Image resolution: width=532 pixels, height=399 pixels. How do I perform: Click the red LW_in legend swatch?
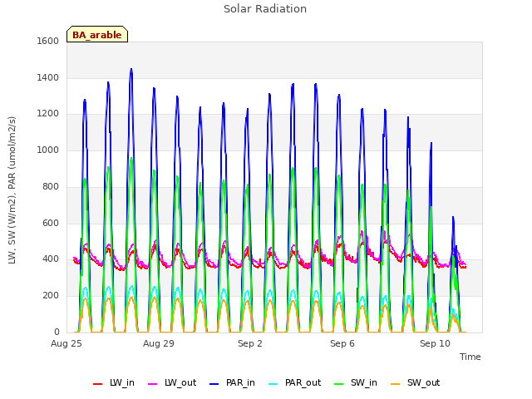[x=97, y=384]
